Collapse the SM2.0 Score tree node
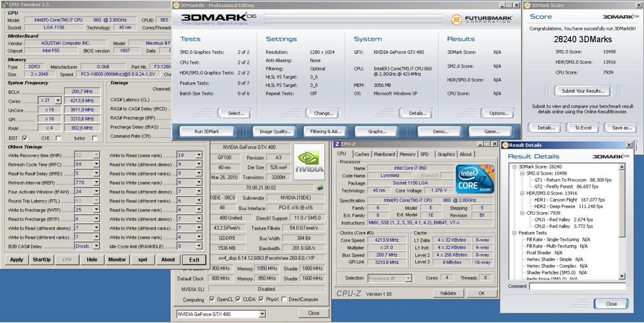 pos(521,173)
